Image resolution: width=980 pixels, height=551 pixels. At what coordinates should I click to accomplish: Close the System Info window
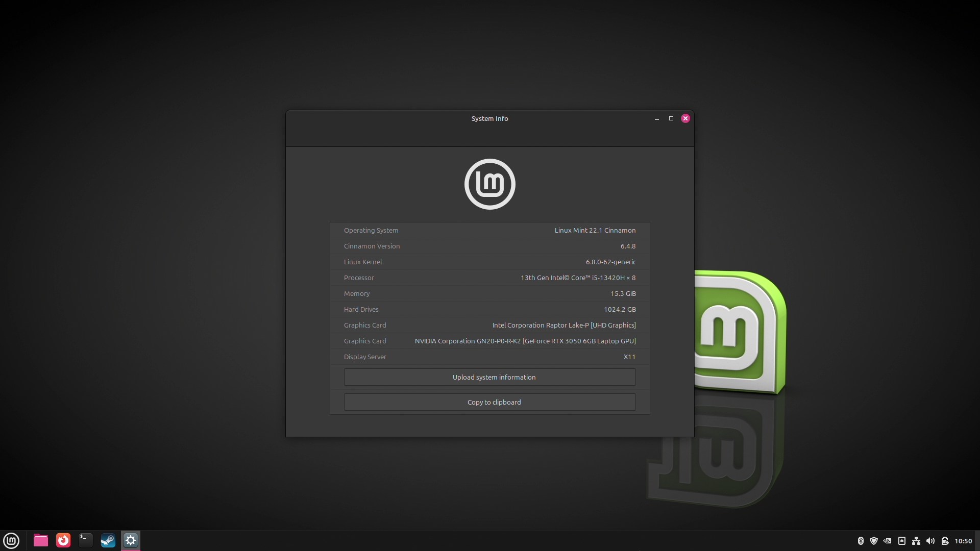[x=685, y=118]
